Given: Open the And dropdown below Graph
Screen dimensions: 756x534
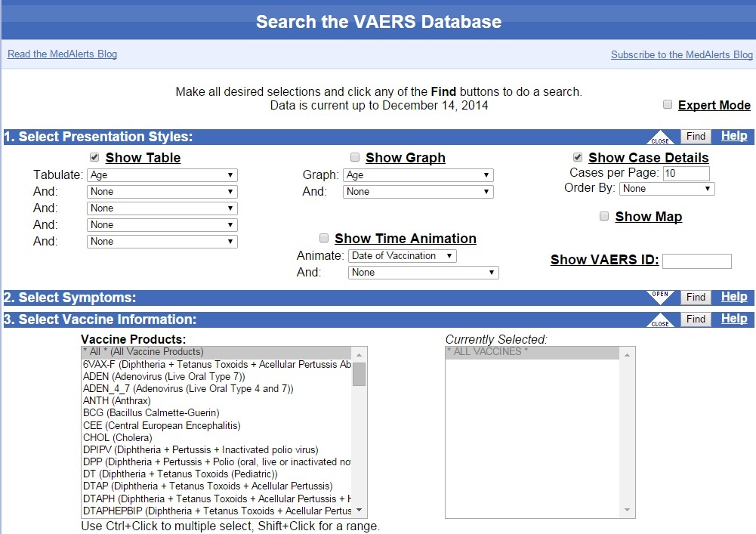Looking at the screenshot, I should click(418, 192).
